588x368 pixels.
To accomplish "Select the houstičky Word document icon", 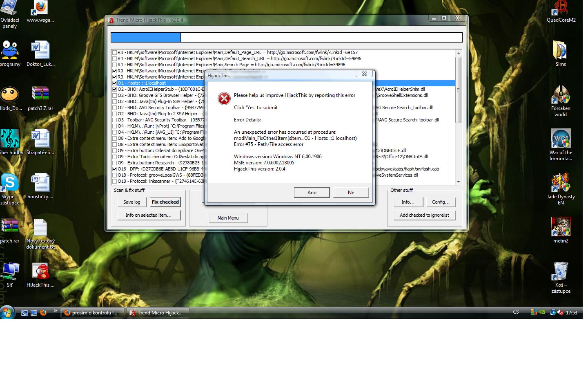I will [40, 186].
